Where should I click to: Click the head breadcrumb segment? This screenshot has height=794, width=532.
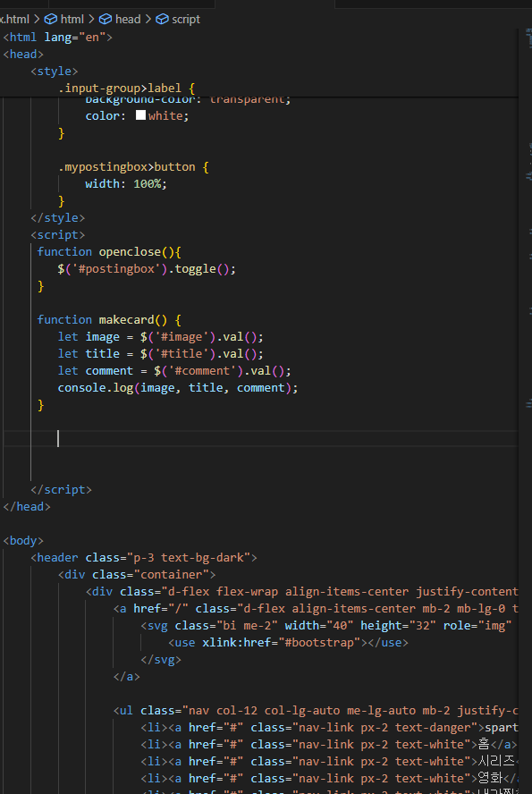128,20
